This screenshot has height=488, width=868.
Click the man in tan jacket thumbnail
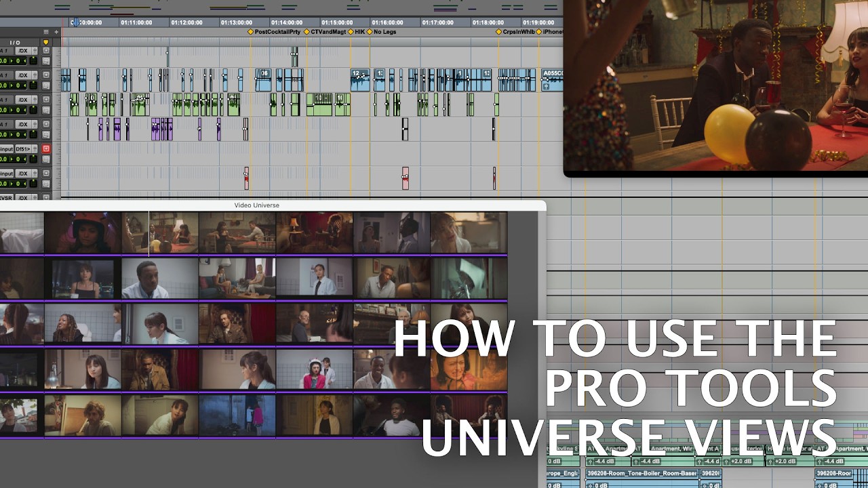[x=160, y=370]
